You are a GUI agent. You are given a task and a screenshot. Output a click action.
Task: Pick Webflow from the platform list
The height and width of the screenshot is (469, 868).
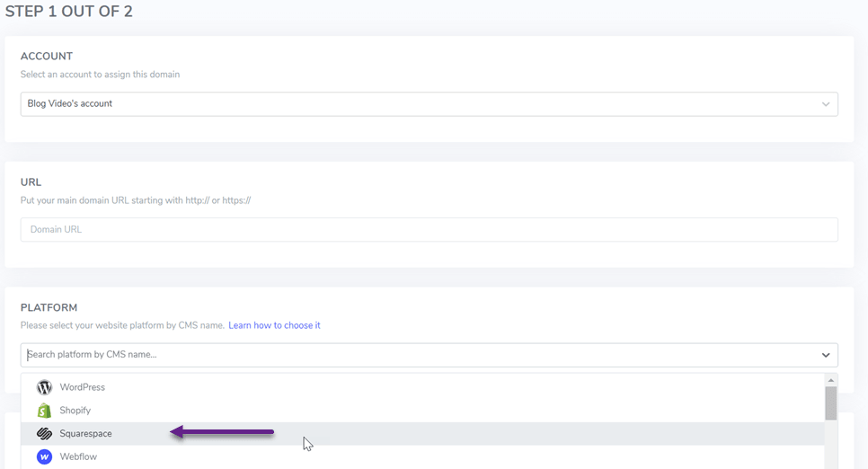tap(422, 456)
